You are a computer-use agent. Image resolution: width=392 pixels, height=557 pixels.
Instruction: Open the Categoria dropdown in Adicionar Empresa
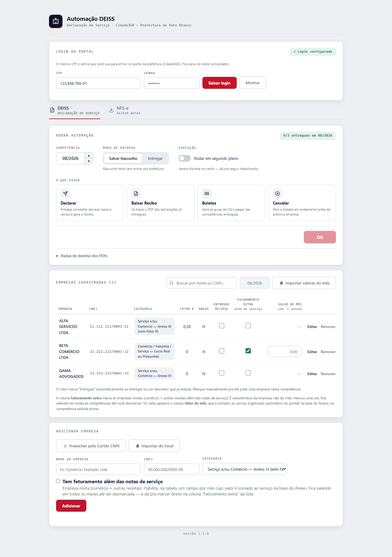click(x=245, y=469)
